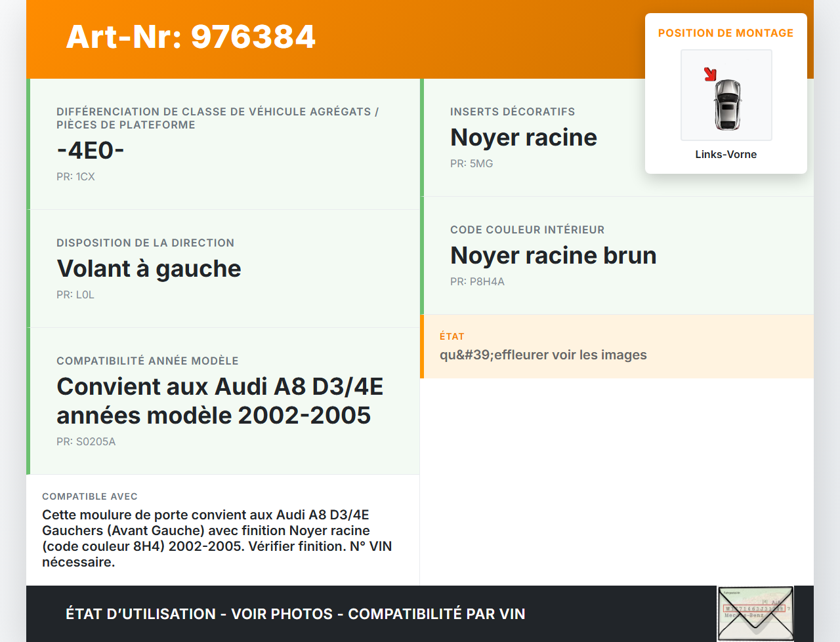Toggle the POSITION DE MONTAGE card
840x642 pixels.
point(726,92)
